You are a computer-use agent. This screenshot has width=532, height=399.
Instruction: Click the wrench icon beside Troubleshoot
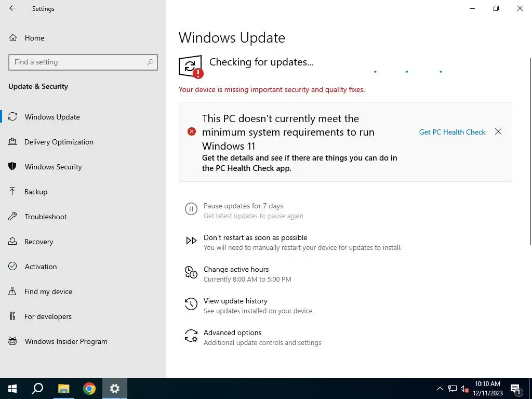coord(12,216)
